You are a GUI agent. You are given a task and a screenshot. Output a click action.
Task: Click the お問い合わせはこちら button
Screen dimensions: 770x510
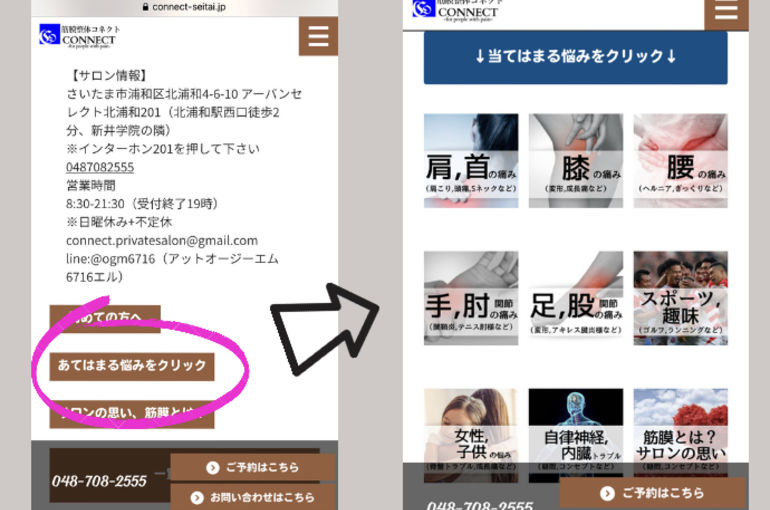click(252, 496)
